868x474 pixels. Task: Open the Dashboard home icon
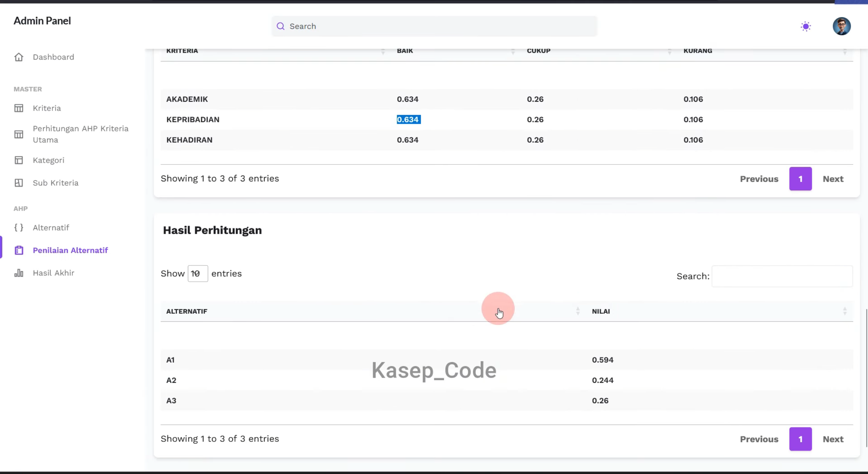click(x=19, y=57)
